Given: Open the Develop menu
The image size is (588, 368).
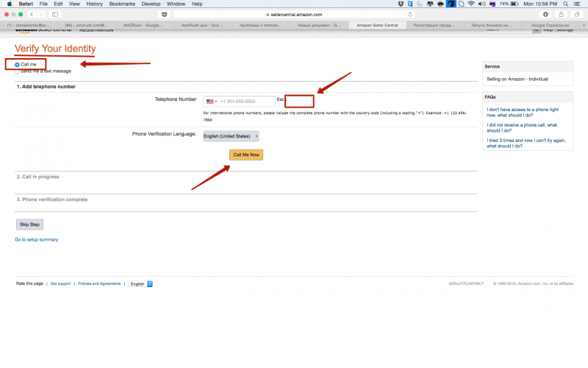Looking at the screenshot, I should tap(151, 4).
